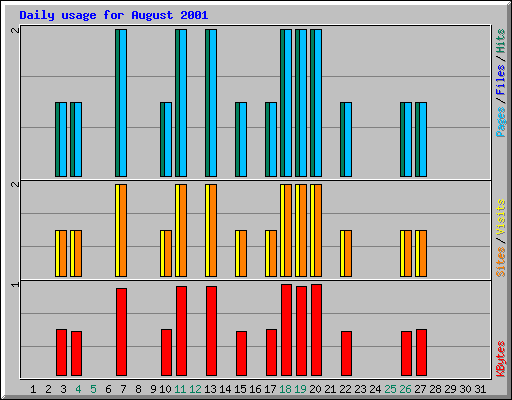Click the orange Sites bar for day 15

click(x=243, y=253)
